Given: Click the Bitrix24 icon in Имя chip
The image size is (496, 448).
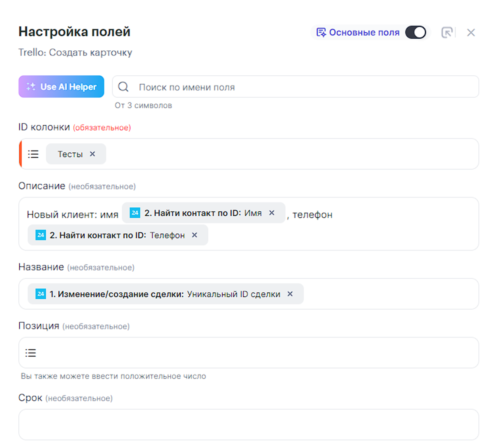Looking at the screenshot, I should click(135, 213).
